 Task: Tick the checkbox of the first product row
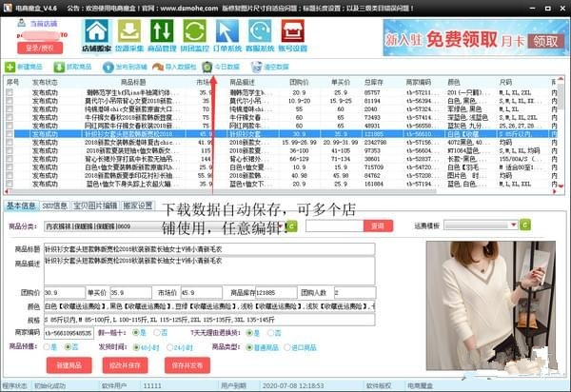pyautogui.click(x=10, y=91)
